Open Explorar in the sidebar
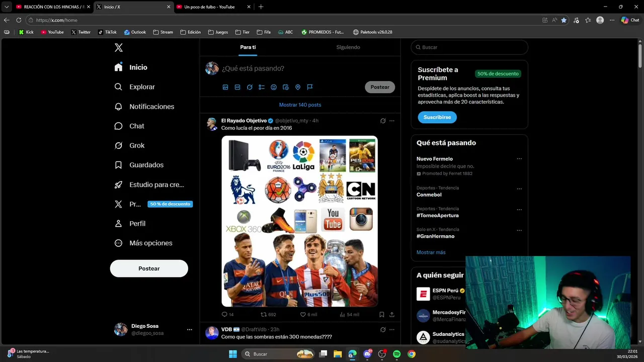 [x=135, y=87]
